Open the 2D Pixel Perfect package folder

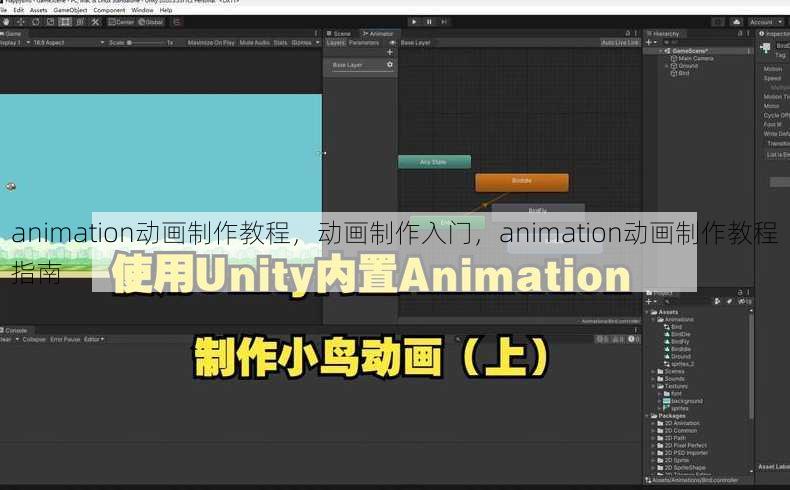click(682, 445)
